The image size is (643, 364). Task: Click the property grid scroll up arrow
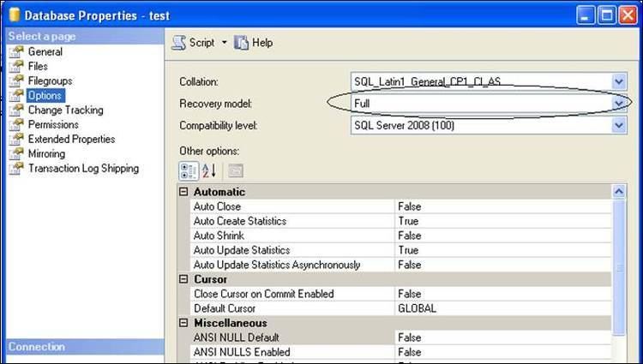pyautogui.click(x=619, y=191)
